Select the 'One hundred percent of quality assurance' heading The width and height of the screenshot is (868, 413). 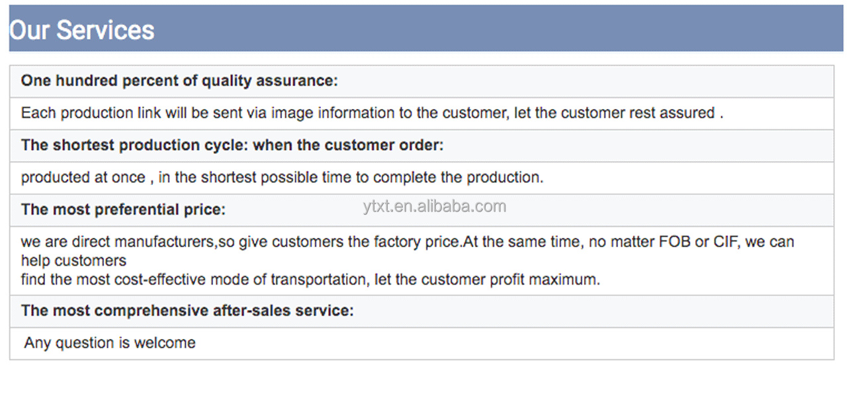[179, 81]
